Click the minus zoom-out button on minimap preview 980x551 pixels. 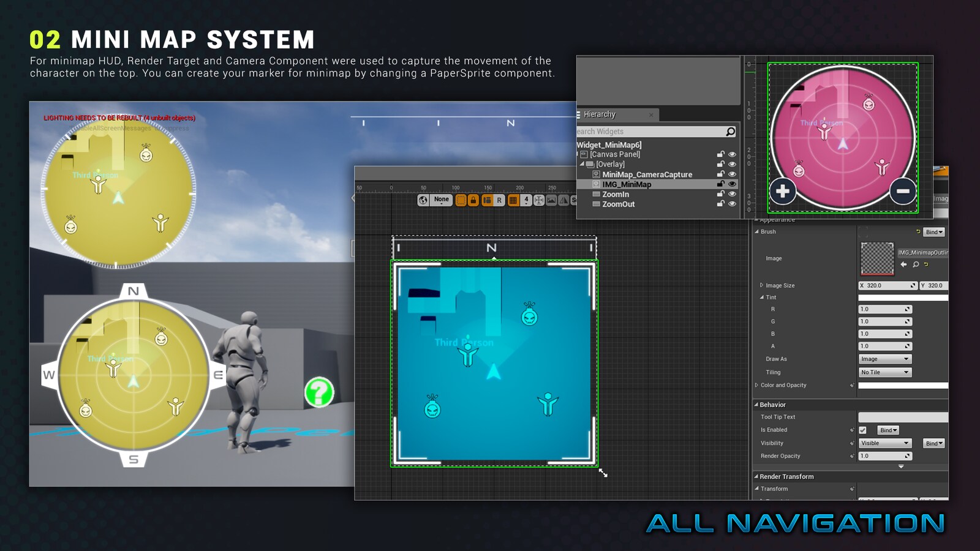[x=902, y=191]
